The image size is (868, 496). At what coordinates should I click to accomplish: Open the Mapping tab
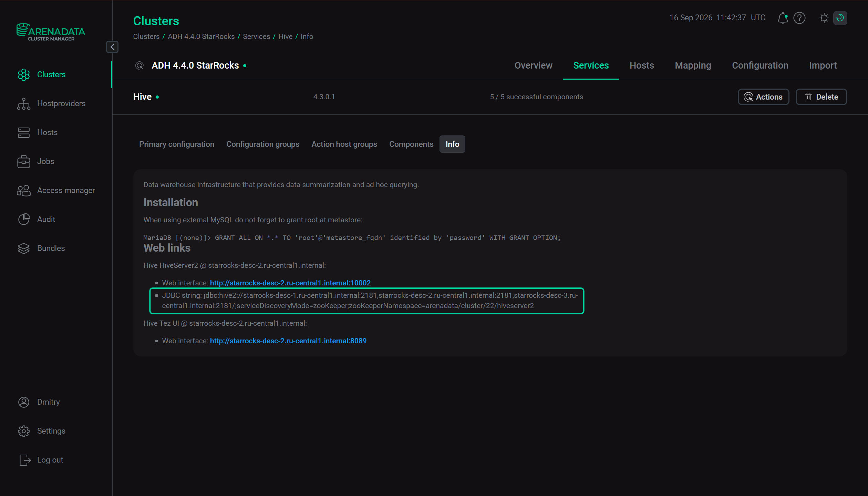tap(693, 65)
